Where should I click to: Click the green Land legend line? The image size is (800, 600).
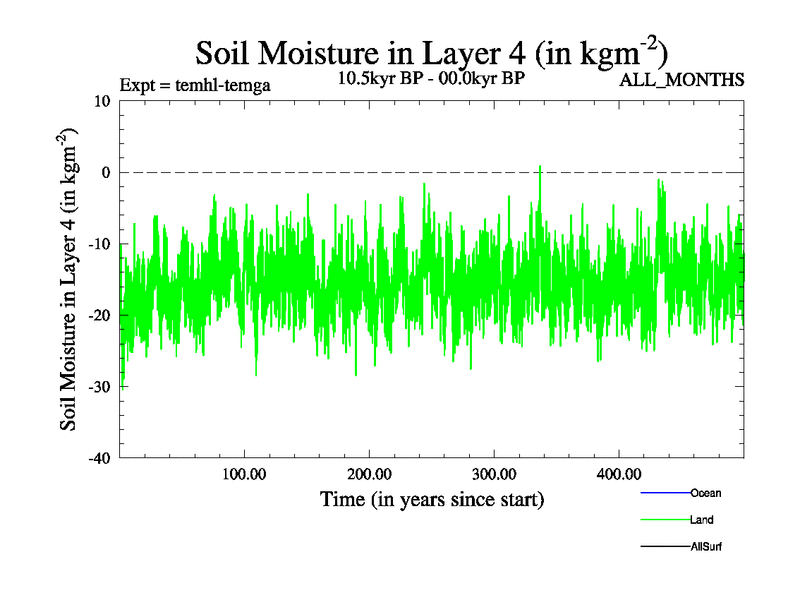click(664, 520)
